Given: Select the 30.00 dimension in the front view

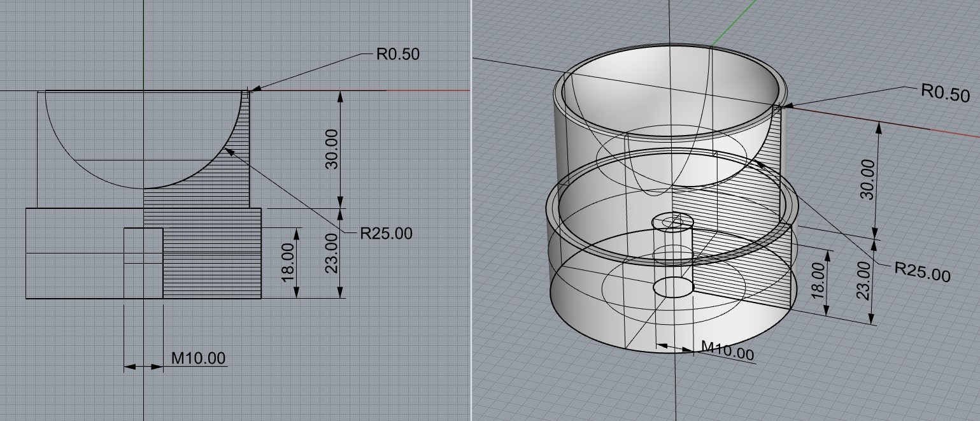Looking at the screenshot, I should tap(332, 149).
